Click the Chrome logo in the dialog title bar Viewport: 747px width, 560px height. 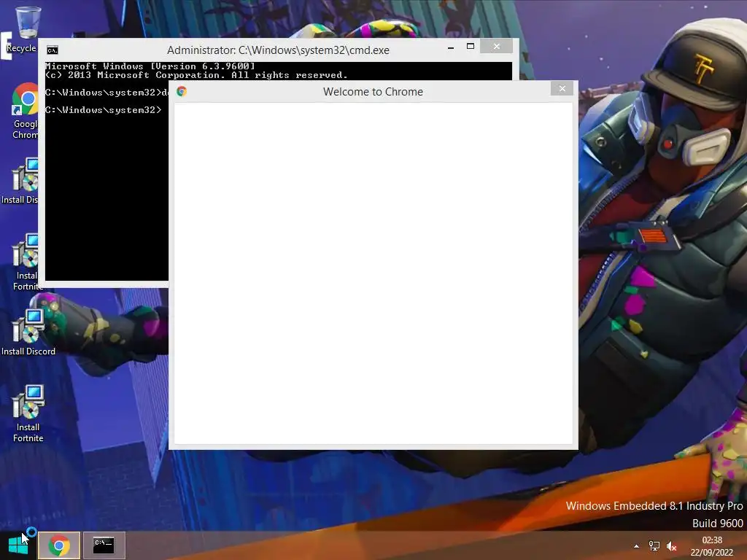[182, 91]
